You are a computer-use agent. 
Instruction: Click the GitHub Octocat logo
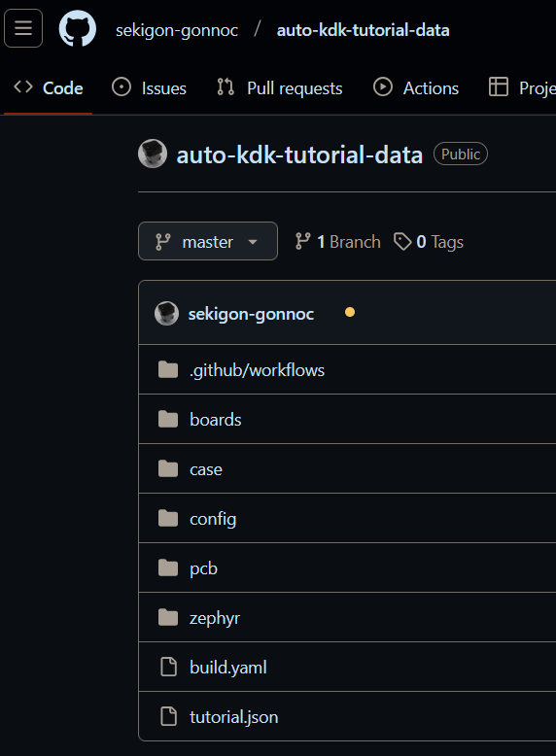tap(78, 29)
